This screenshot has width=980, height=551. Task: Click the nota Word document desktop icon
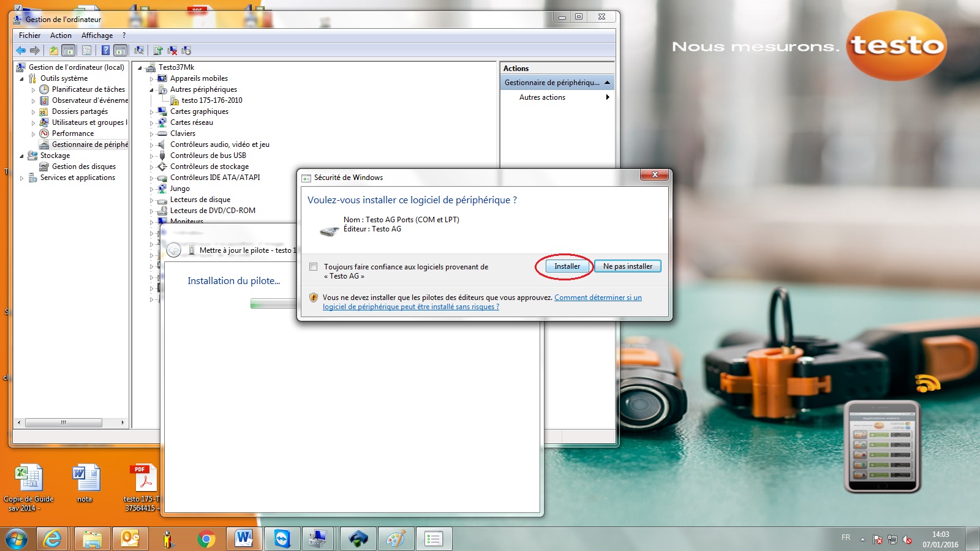(x=85, y=484)
